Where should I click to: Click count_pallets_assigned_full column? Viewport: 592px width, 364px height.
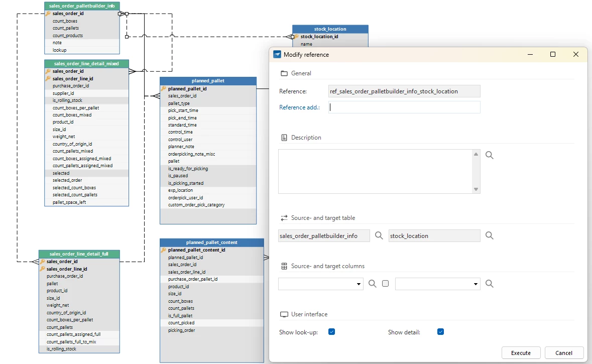[x=74, y=334]
